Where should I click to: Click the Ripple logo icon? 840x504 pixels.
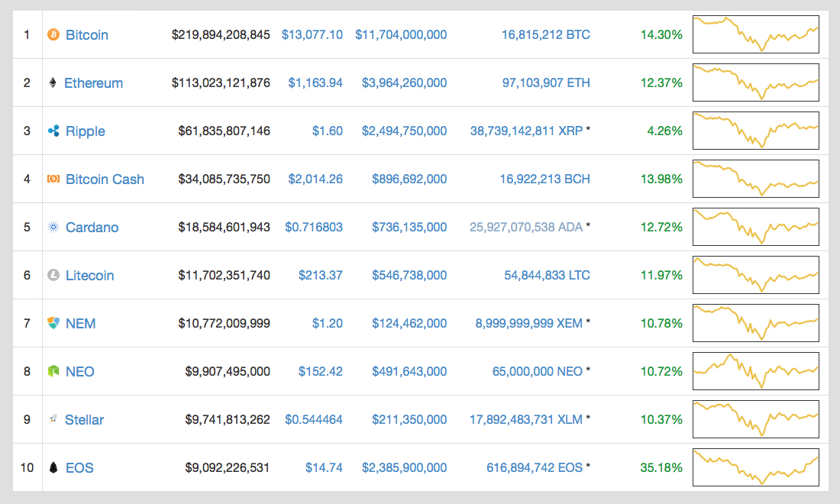pyautogui.click(x=53, y=131)
